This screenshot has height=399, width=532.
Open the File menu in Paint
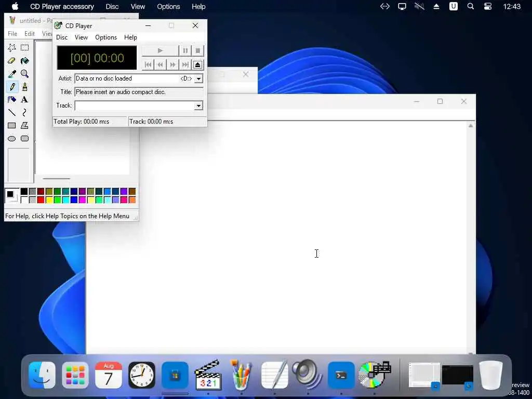tap(12, 34)
